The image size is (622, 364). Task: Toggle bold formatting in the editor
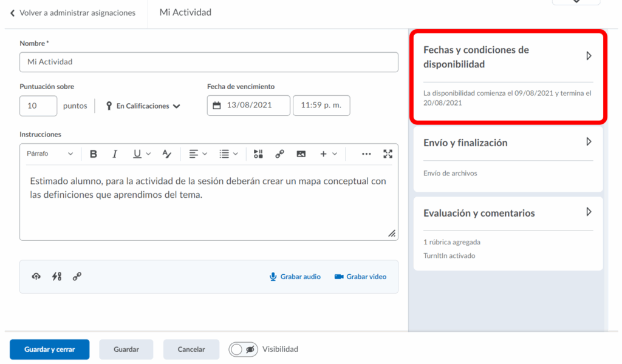point(94,154)
